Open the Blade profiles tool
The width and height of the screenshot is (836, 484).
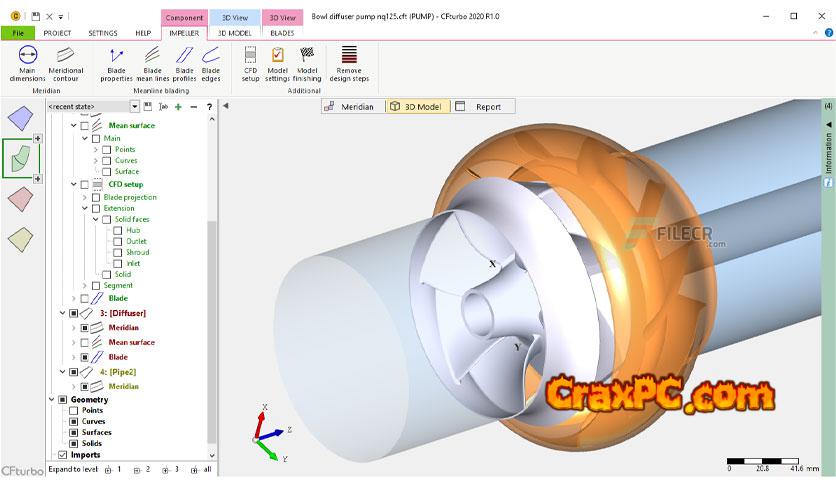(184, 63)
